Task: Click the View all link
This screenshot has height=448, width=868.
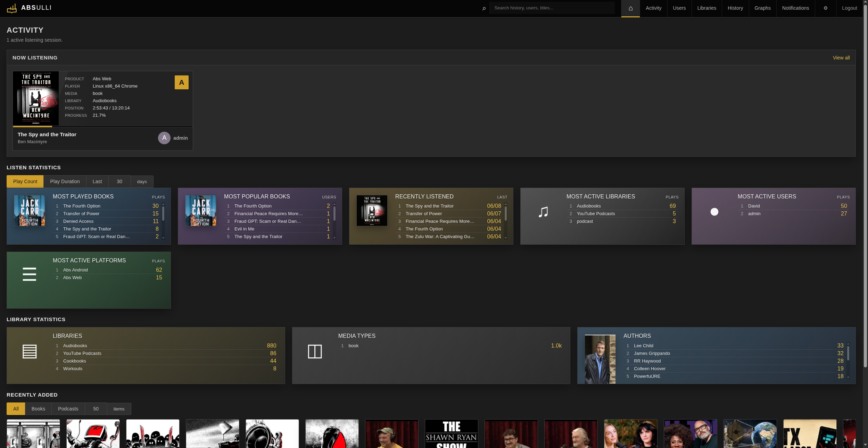Action: tap(841, 58)
